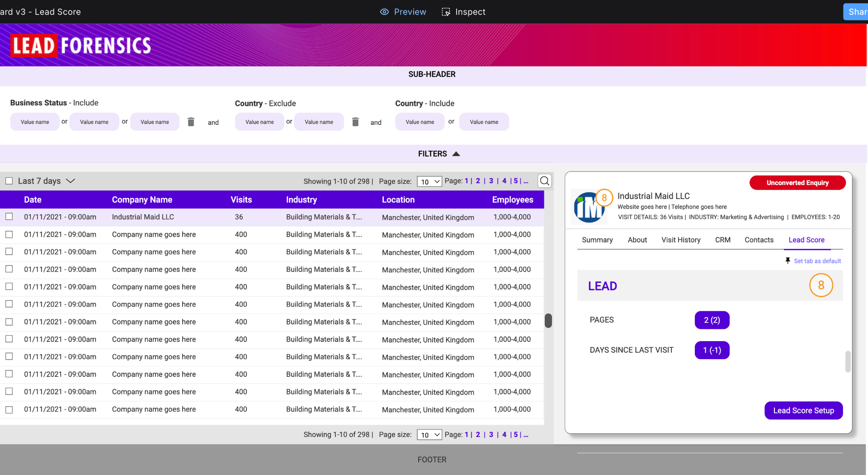Click the Industrial Maid IM company logo

pos(589,207)
